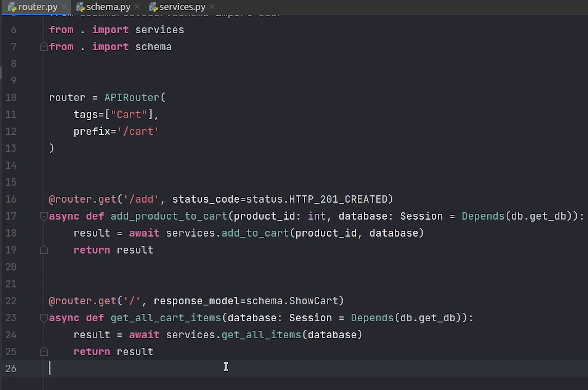Click line number 22 in the gutter
Image resolution: width=588 pixels, height=390 pixels.
(x=11, y=301)
